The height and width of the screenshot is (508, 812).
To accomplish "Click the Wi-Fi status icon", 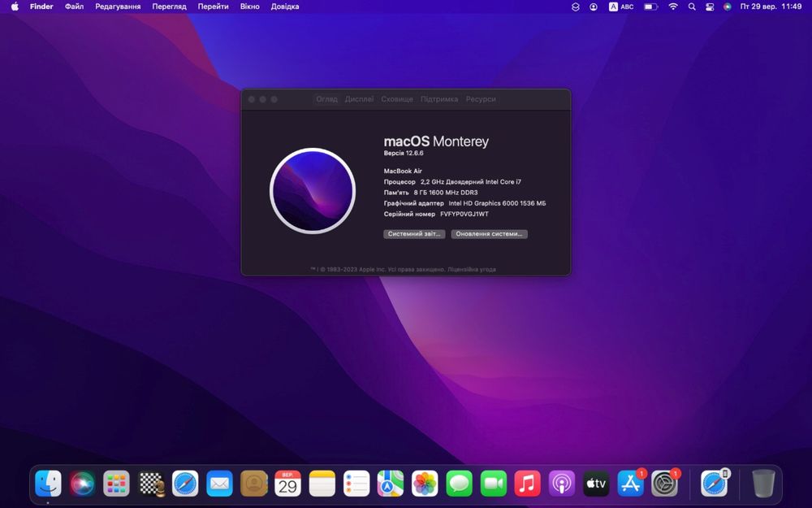I will [x=673, y=7].
